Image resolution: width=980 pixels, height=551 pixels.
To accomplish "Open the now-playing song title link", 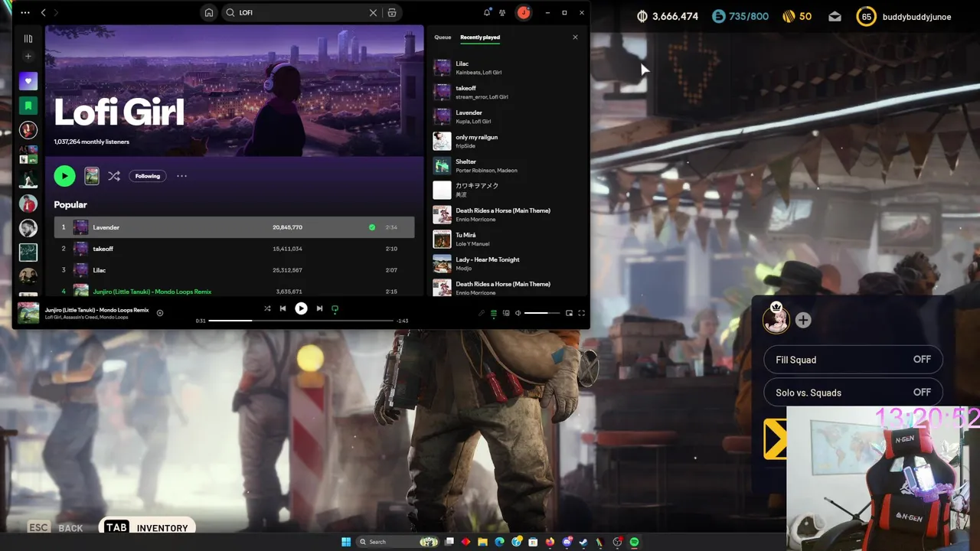I will pyautogui.click(x=96, y=310).
